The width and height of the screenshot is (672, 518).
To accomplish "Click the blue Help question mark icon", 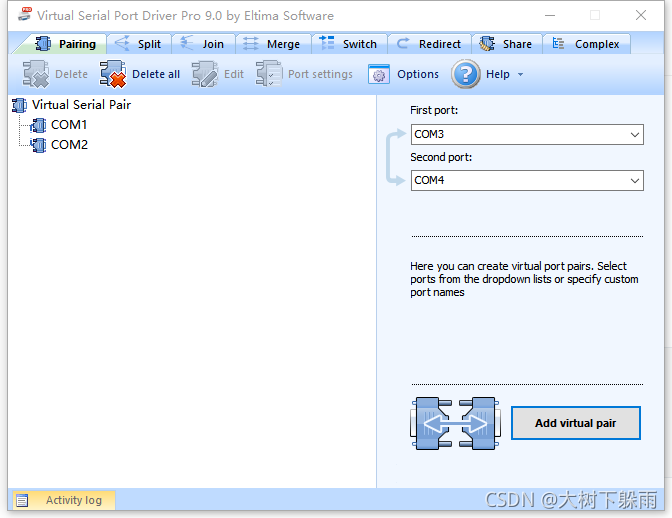I will click(465, 74).
